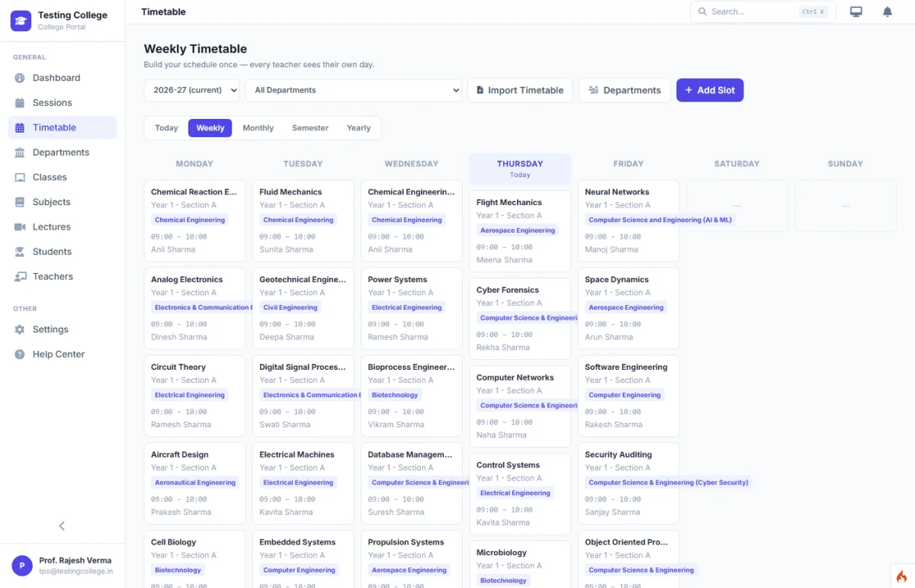The height and width of the screenshot is (588, 915).
Task: Click the Lectures video camera icon
Action: [20, 227]
